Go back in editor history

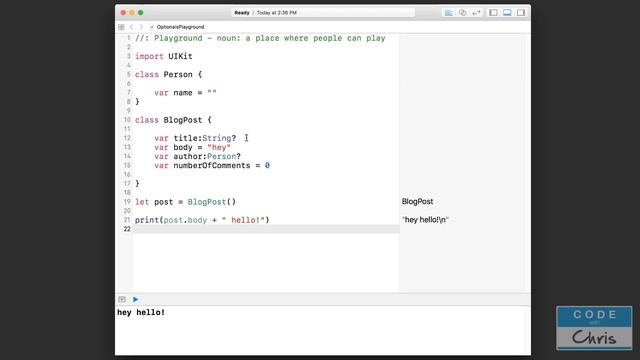pos(131,27)
